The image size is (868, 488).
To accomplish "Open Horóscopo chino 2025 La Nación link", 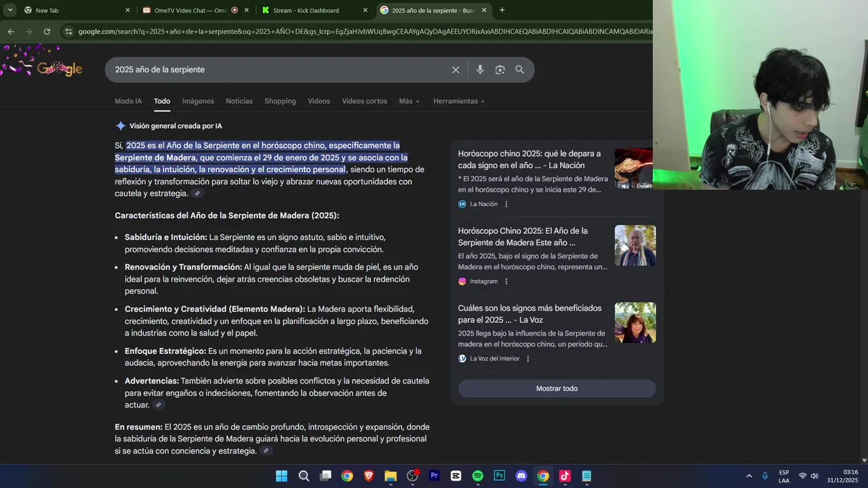I will pos(529,159).
